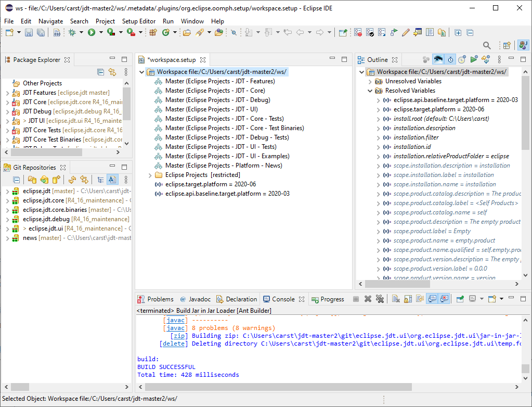Click Clone a Git Repository icon

[x=44, y=180]
